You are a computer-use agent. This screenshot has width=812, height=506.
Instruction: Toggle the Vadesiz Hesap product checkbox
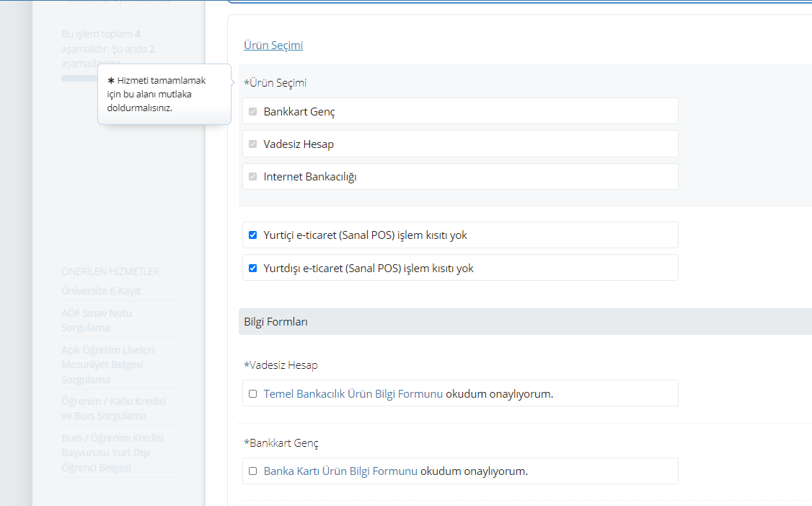click(x=252, y=144)
